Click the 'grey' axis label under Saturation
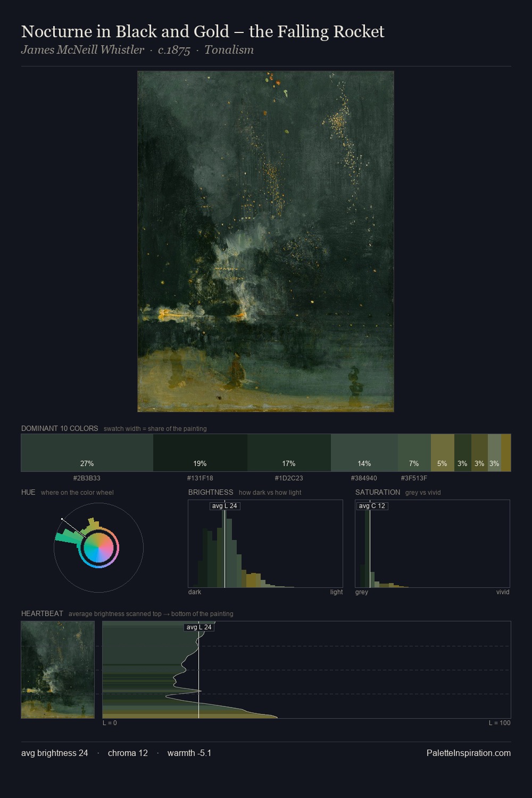Viewport: 532px width, 798px height. pyautogui.click(x=362, y=592)
